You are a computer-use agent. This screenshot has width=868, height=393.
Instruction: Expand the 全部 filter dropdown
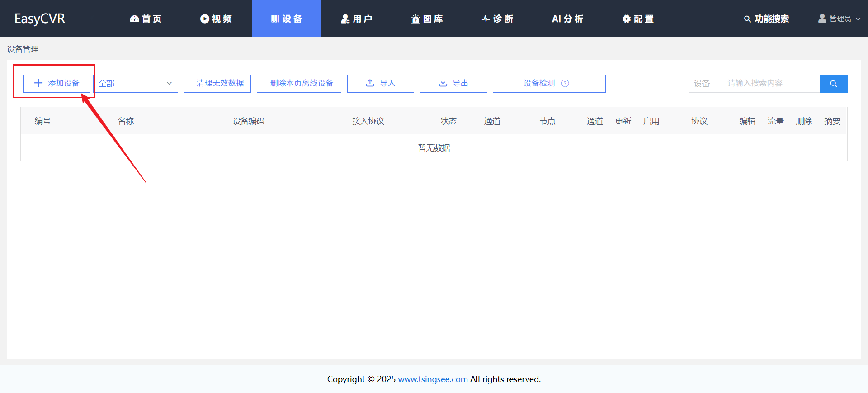click(136, 83)
